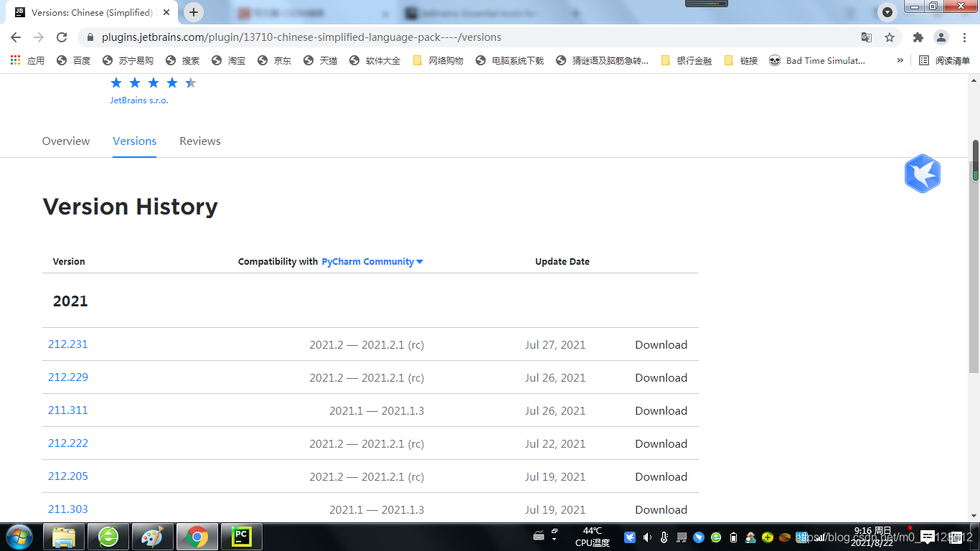The height and width of the screenshot is (551, 980).
Task: Open the 阅读清单 reading list
Action: (945, 60)
